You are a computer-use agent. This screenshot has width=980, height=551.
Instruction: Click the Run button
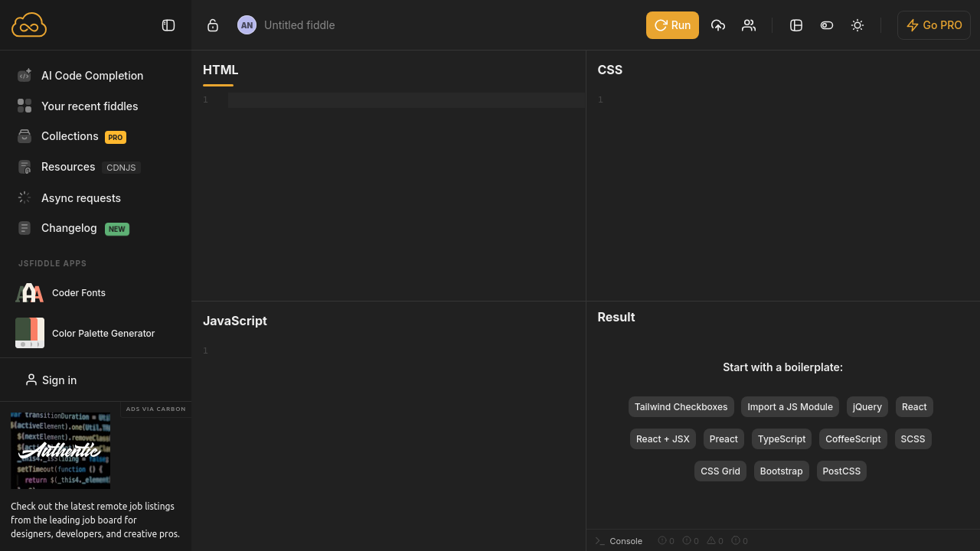(672, 25)
